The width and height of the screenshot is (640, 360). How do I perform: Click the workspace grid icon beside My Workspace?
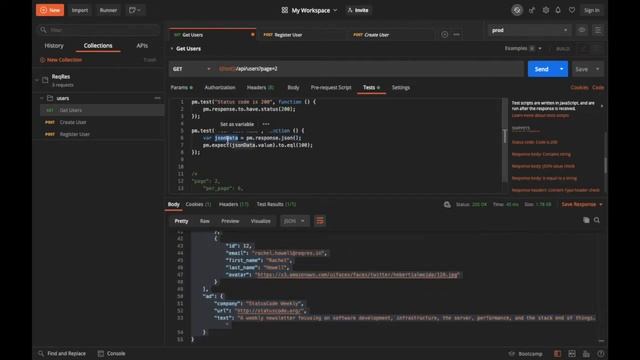pyautogui.click(x=284, y=10)
